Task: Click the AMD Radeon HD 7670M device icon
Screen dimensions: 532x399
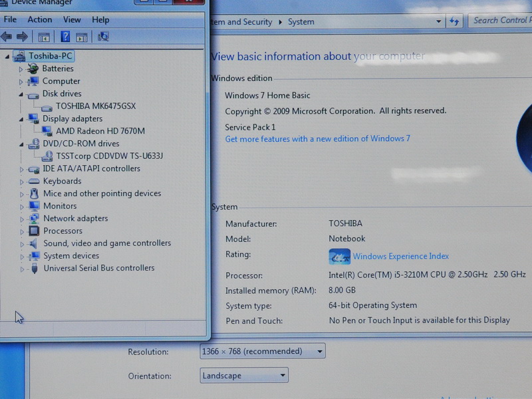Action: click(x=47, y=130)
